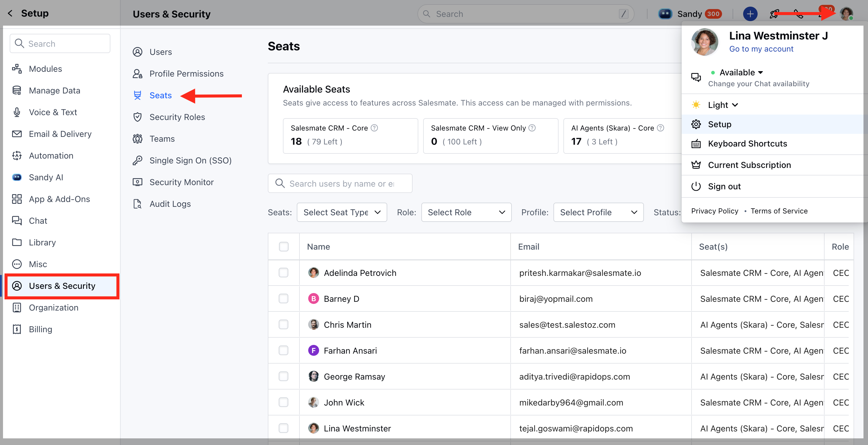Open Audit Logs section
The width and height of the screenshot is (868, 445).
click(170, 204)
